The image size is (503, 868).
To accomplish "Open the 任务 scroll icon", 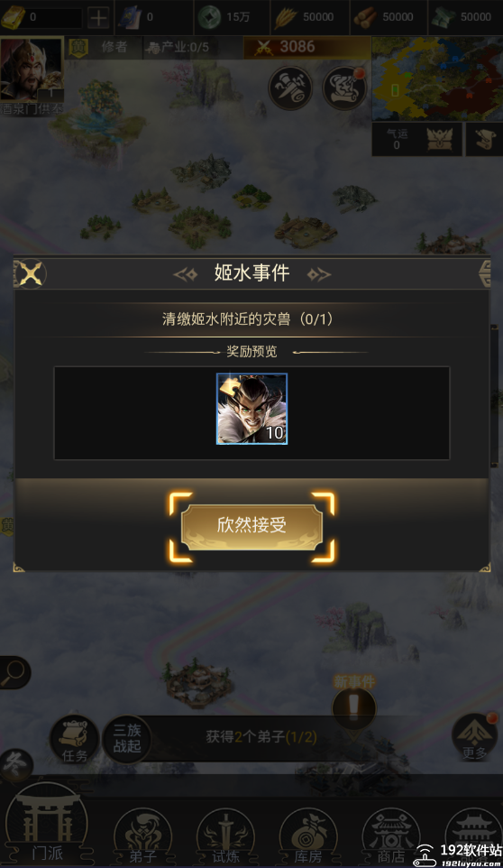I will 75,740.
